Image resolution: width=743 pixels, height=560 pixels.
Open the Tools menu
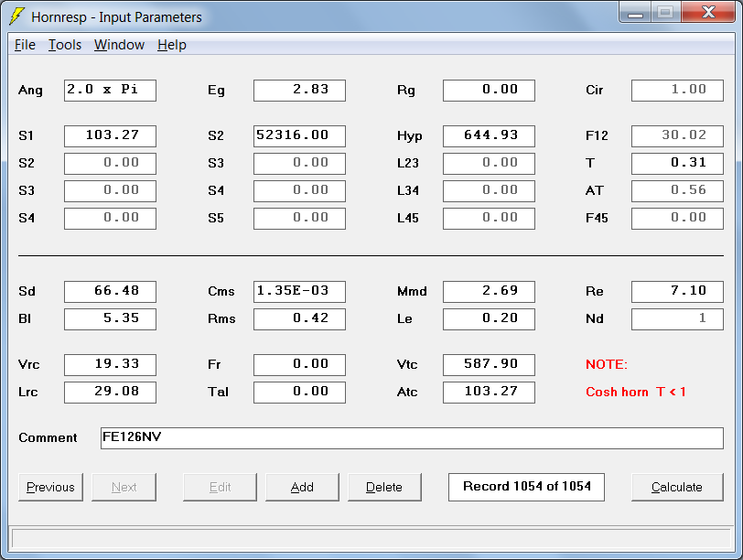pyautogui.click(x=64, y=45)
